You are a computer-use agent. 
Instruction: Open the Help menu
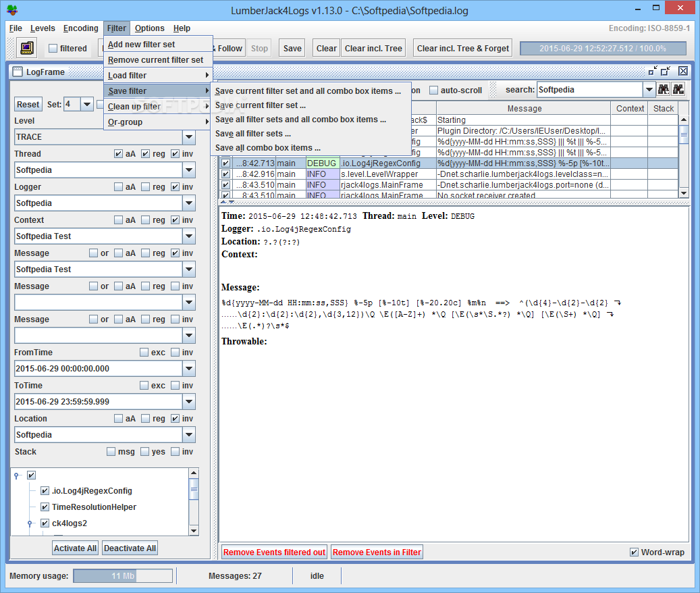(x=182, y=28)
